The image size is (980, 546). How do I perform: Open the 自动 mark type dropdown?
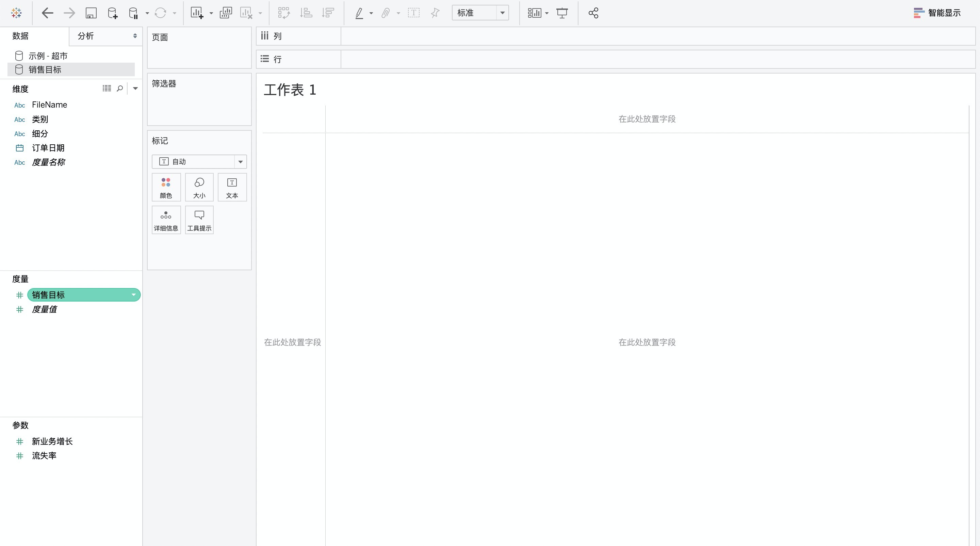coord(240,162)
